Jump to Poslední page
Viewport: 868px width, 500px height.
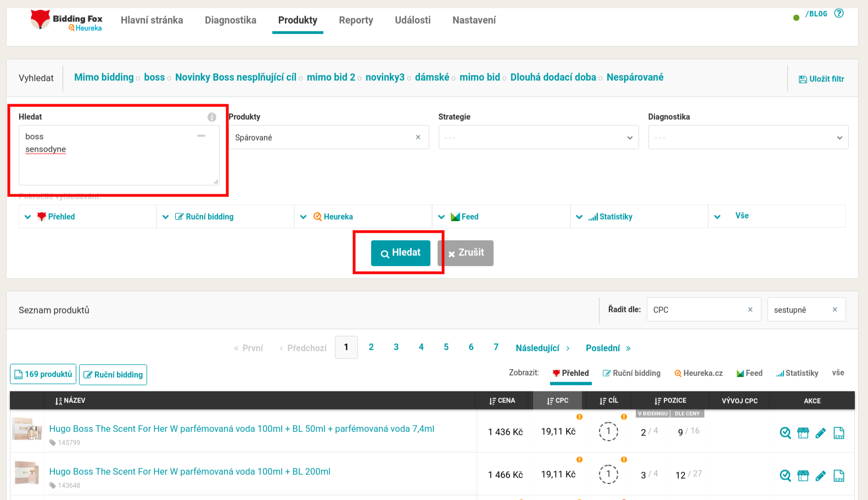[608, 348]
